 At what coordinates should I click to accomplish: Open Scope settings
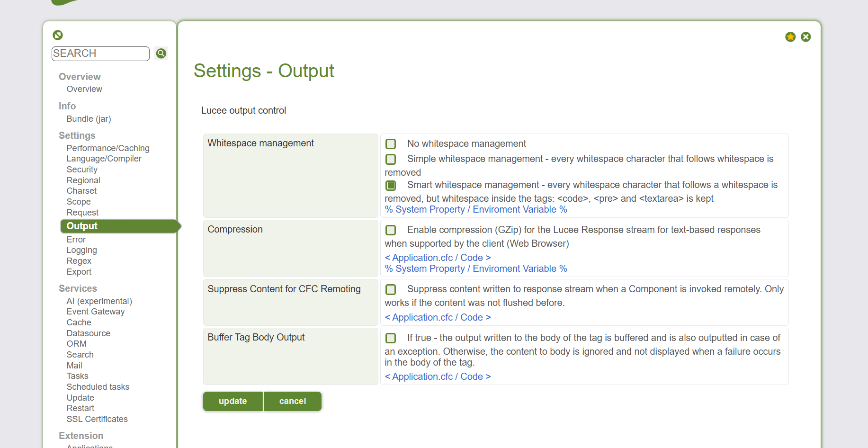tap(79, 202)
